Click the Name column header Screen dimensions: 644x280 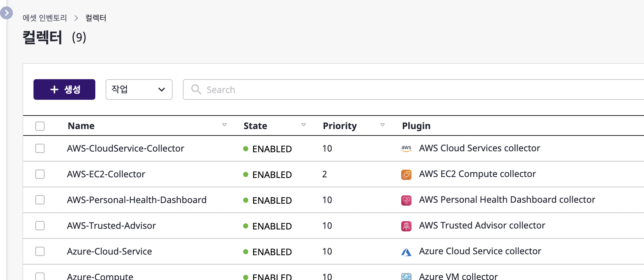coord(81,126)
